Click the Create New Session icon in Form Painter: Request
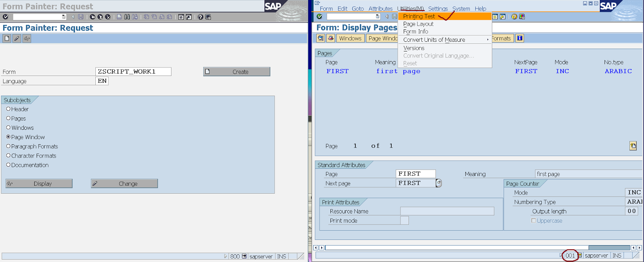This screenshot has height=262, width=644. [181, 17]
